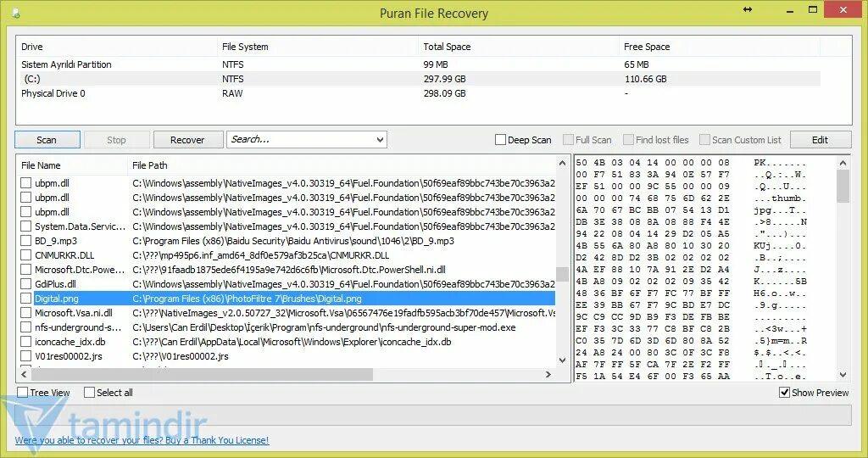Select the (C:) drive row

tap(420, 79)
